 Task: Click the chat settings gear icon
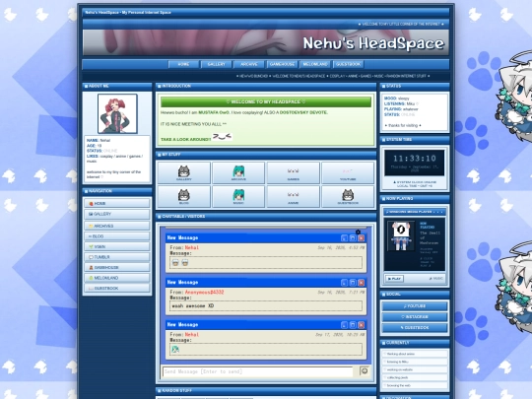[358, 233]
